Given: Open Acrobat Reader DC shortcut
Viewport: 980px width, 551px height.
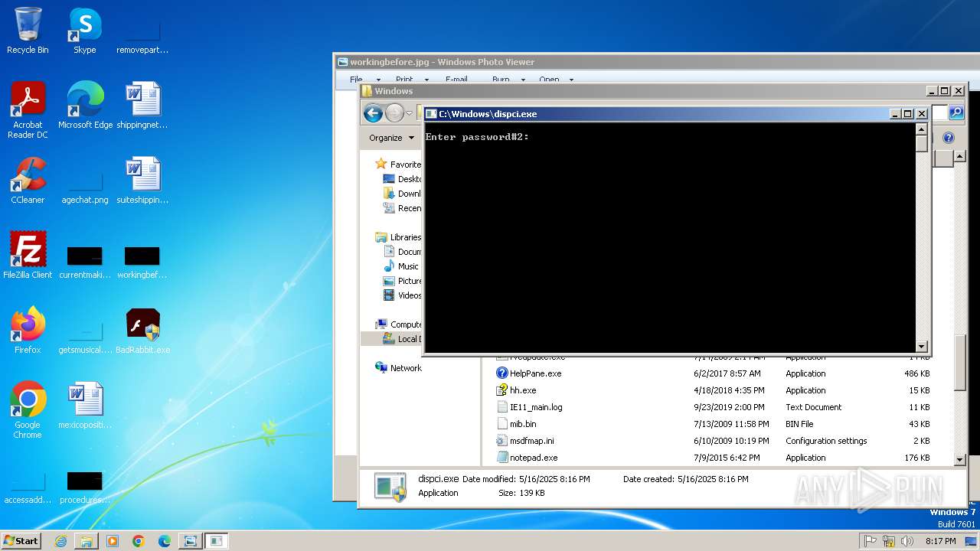Looking at the screenshot, I should (x=28, y=110).
